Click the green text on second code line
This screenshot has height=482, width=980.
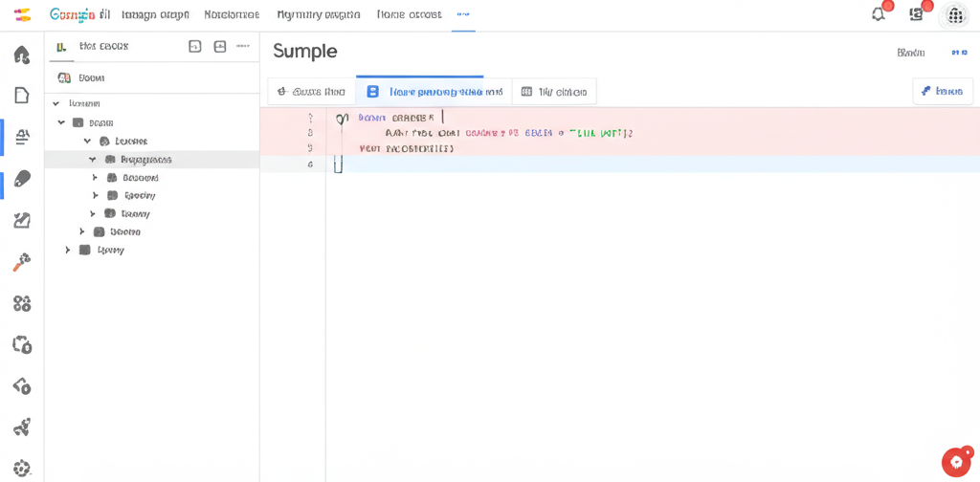(x=599, y=133)
